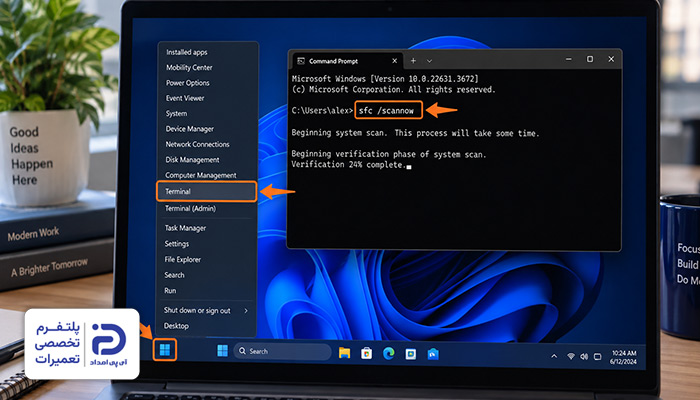
Task: Click the Microsoft Windows version line
Action: pos(385,79)
